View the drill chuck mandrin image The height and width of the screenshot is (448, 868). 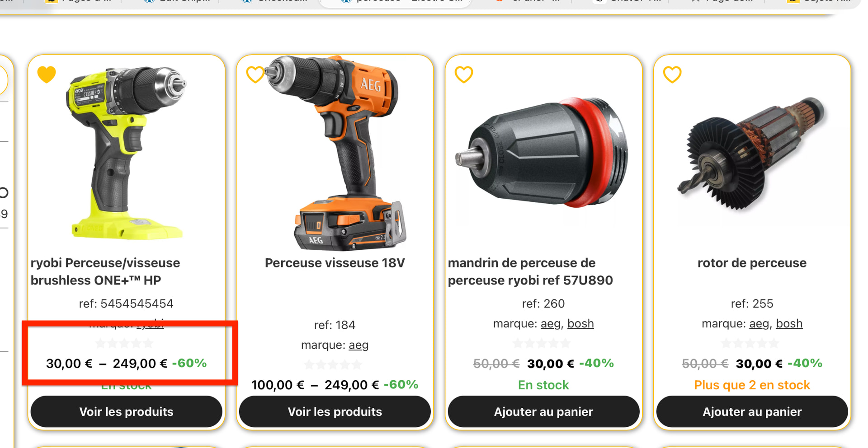pos(543,153)
